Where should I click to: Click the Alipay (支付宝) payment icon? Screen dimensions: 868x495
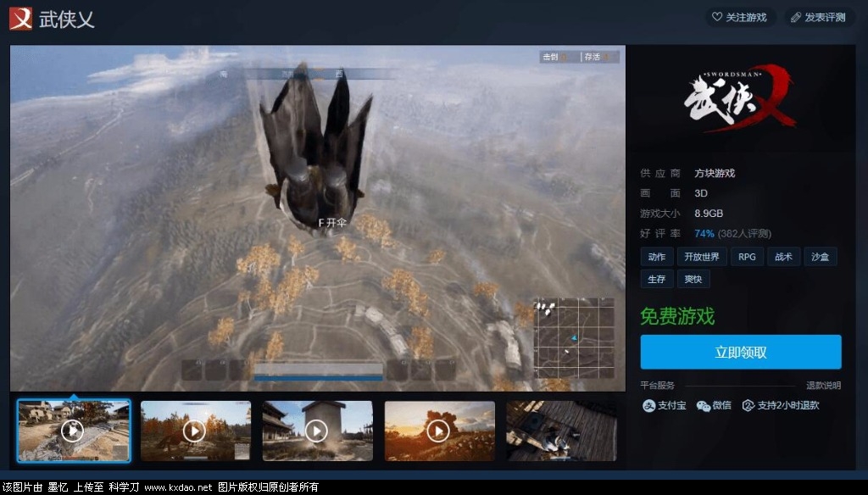coord(648,406)
